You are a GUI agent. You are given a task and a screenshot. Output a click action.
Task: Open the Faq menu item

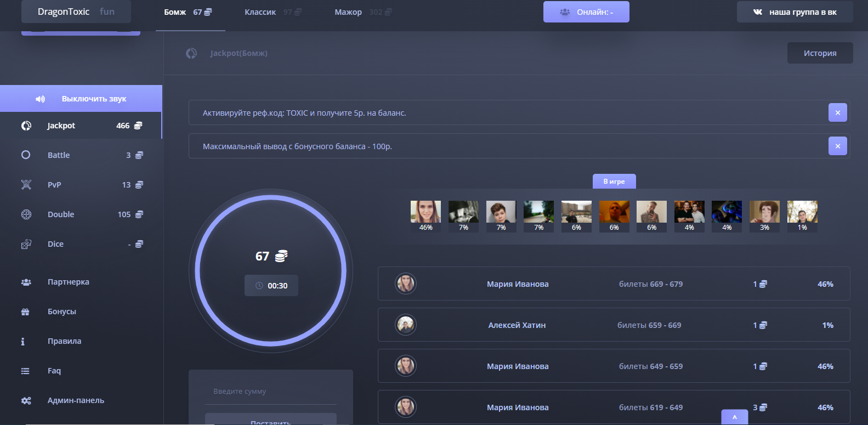[81, 371]
